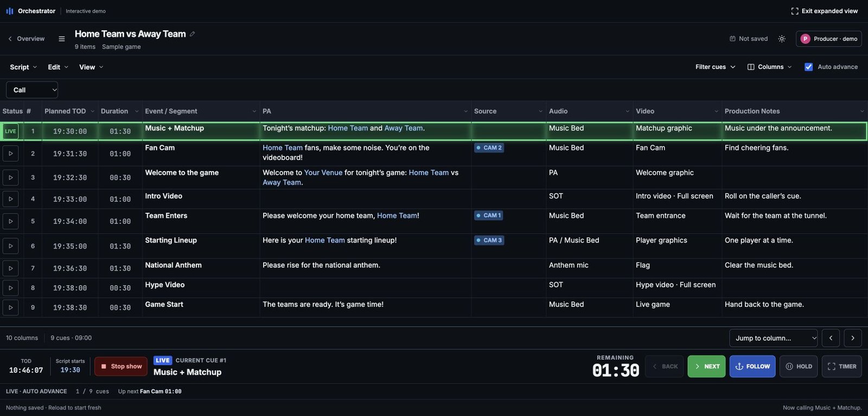This screenshot has width=868, height=416.
Task: Click the Not saved status indicator
Action: (x=749, y=39)
